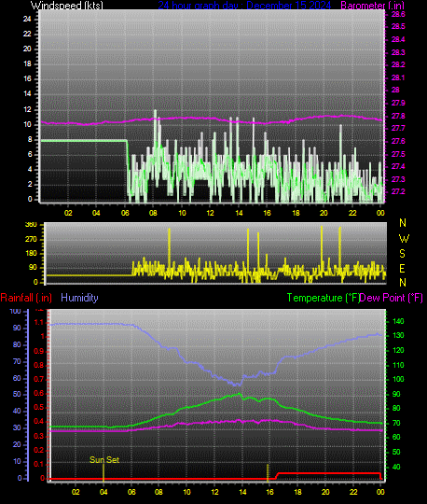Click the temperature value 120
The width and height of the screenshot is (427, 504).
pos(398,350)
